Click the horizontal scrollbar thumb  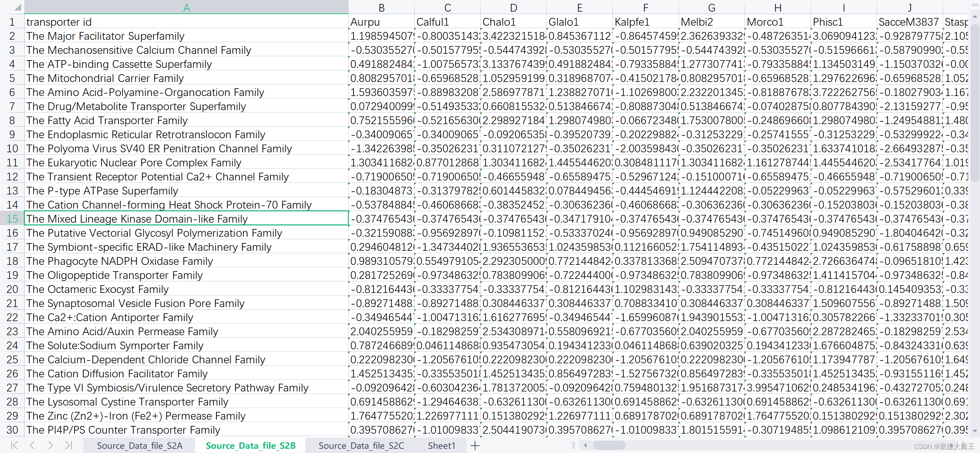pyautogui.click(x=609, y=445)
